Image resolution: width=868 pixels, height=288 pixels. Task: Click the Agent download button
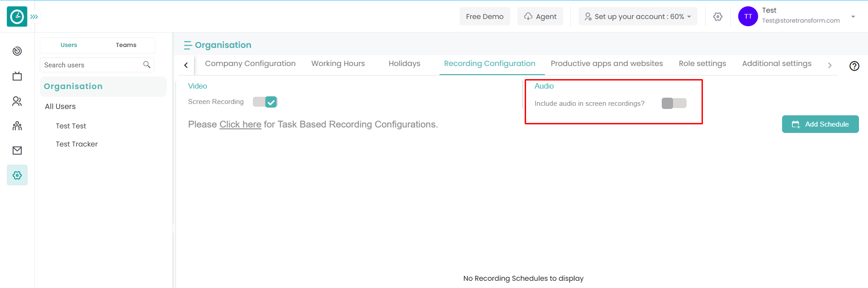click(540, 16)
